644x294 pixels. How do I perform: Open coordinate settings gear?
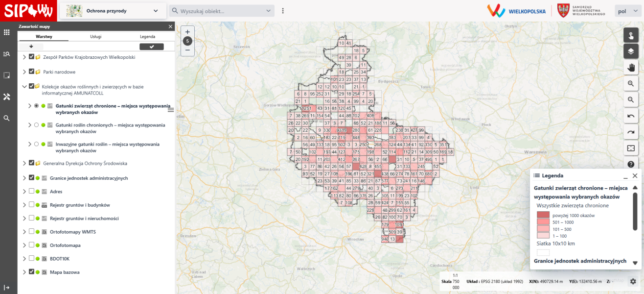click(633, 281)
